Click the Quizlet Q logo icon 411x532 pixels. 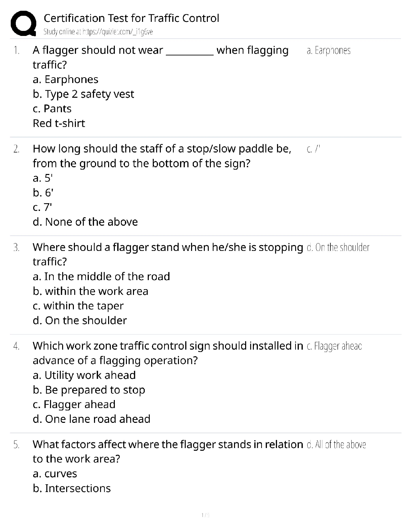click(23, 24)
